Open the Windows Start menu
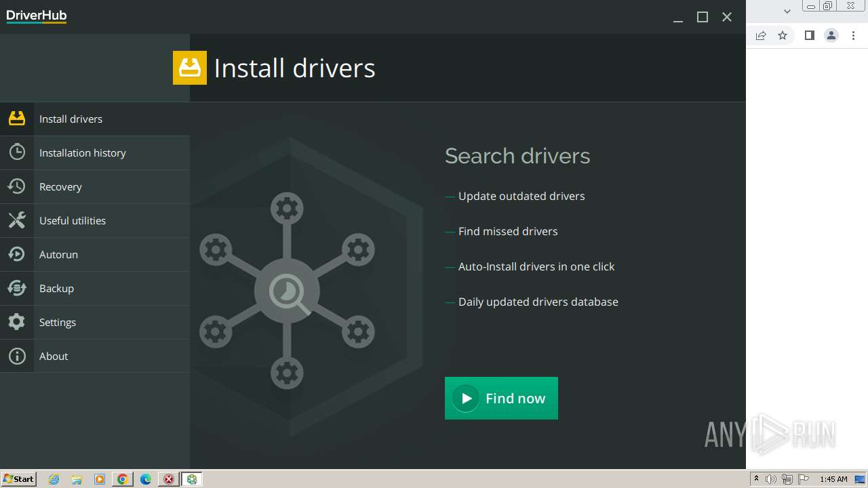Image resolution: width=868 pixels, height=488 pixels. click(x=18, y=479)
